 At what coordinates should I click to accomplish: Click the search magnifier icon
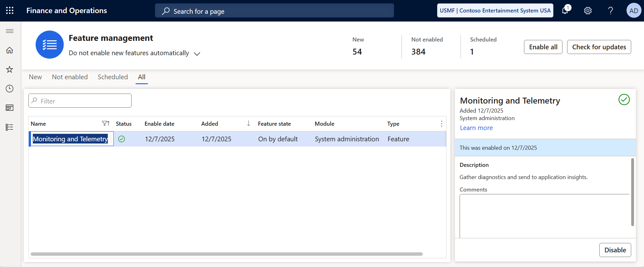(x=166, y=11)
